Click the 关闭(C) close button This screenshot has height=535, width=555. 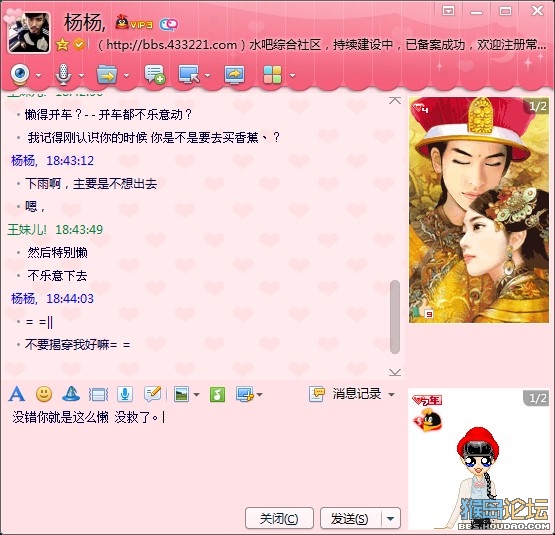click(279, 519)
